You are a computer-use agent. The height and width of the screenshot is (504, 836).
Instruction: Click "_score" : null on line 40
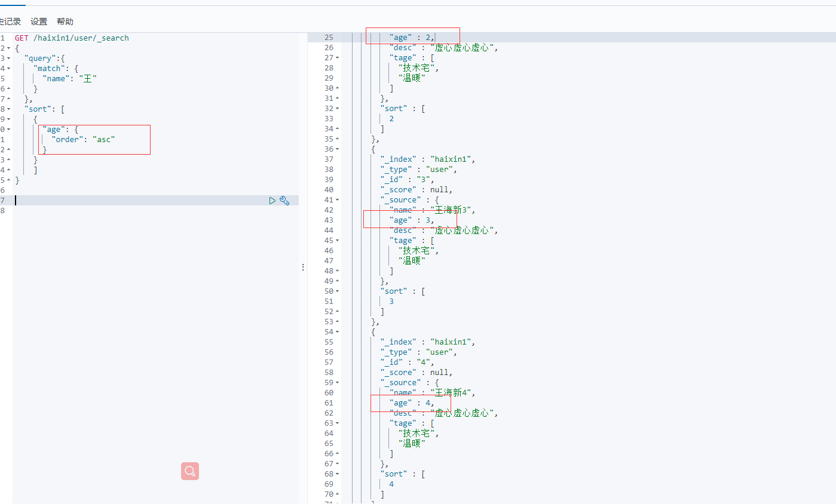(416, 190)
